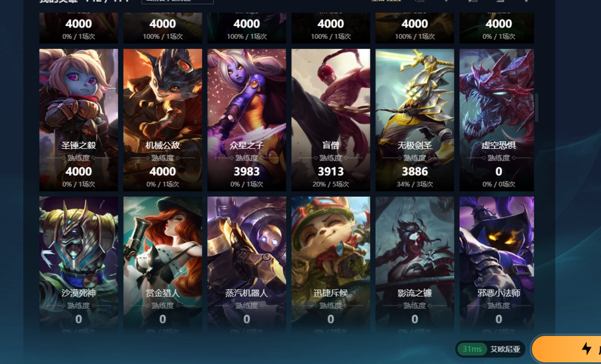Open 赏金猎人 Miss Fortune champion card

(x=162, y=264)
